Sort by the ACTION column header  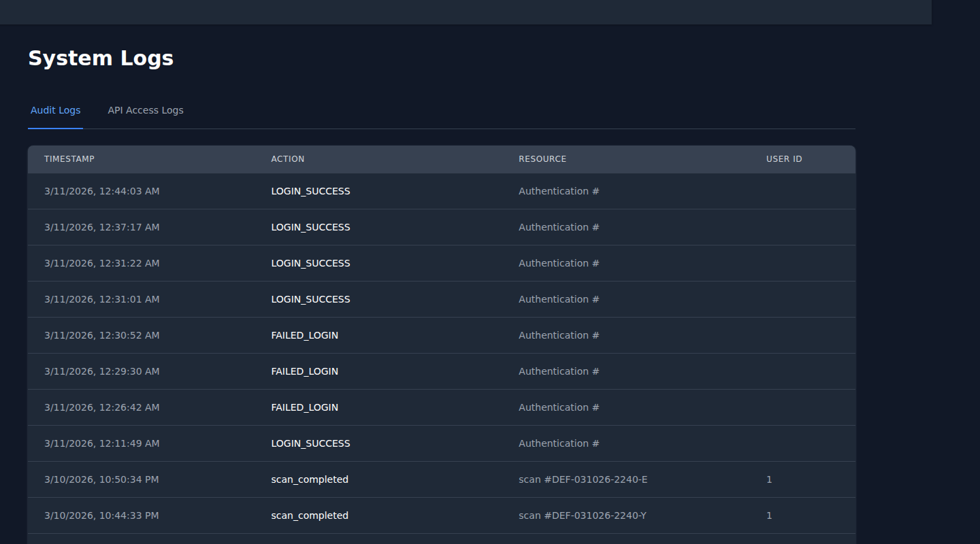(287, 158)
